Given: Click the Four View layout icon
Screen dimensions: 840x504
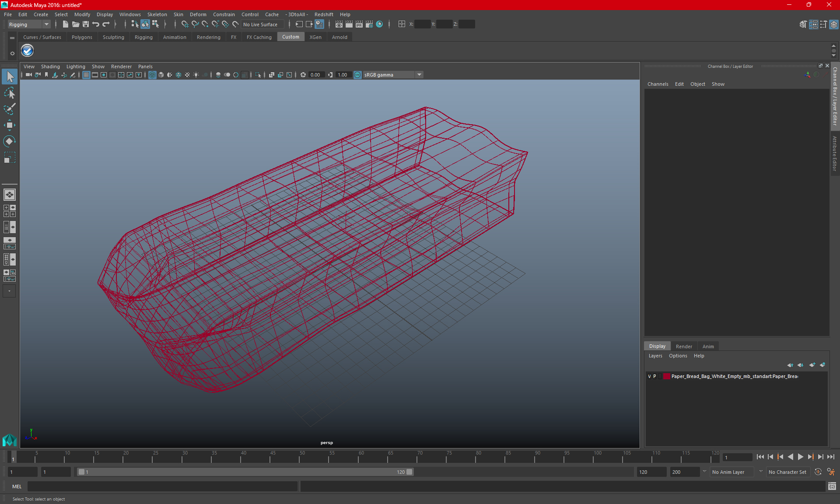Looking at the screenshot, I should click(9, 211).
